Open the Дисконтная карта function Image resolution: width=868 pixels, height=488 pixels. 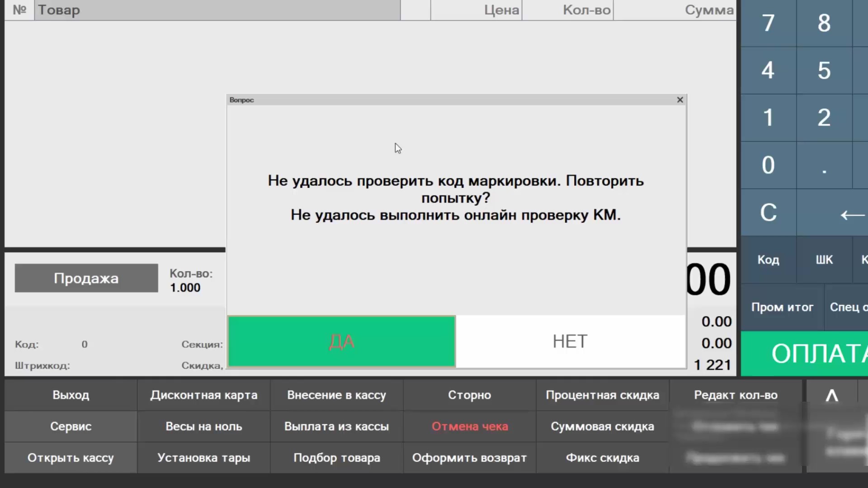204,395
